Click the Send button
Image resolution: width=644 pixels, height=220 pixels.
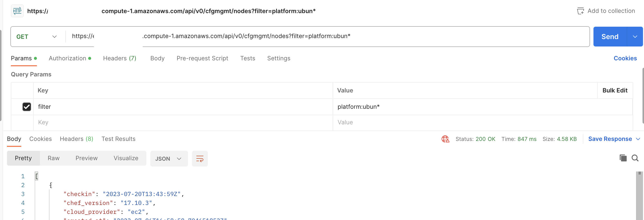pyautogui.click(x=610, y=37)
